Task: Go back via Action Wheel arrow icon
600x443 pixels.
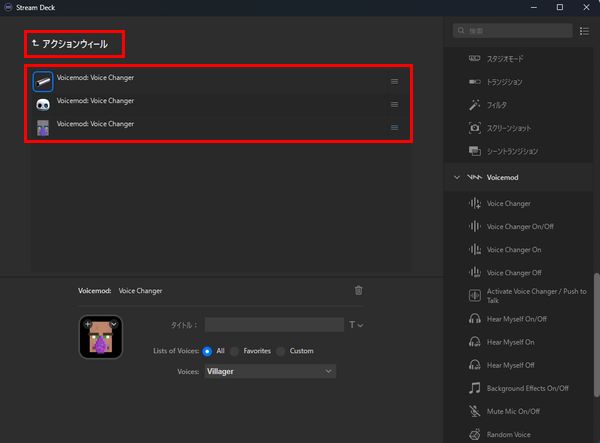Action: click(x=35, y=43)
